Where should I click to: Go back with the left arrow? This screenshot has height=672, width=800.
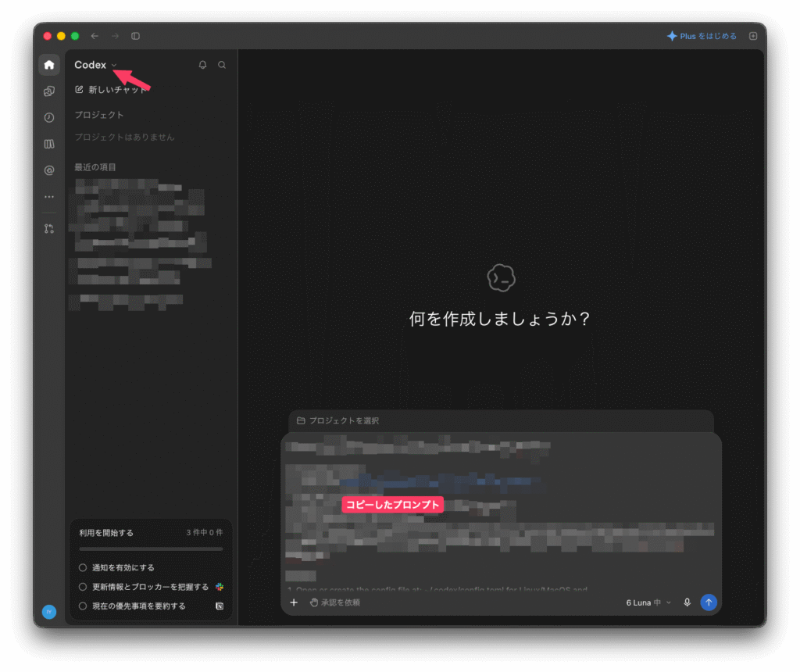pos(95,36)
